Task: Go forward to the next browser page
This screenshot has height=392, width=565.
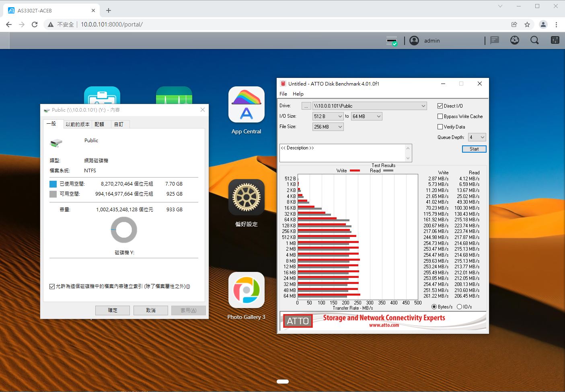Action: [22, 24]
